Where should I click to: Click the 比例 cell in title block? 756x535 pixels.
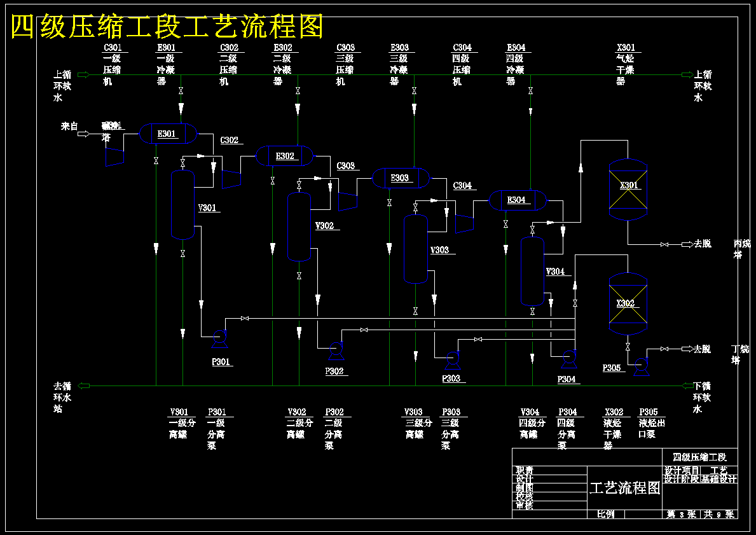[606, 514]
